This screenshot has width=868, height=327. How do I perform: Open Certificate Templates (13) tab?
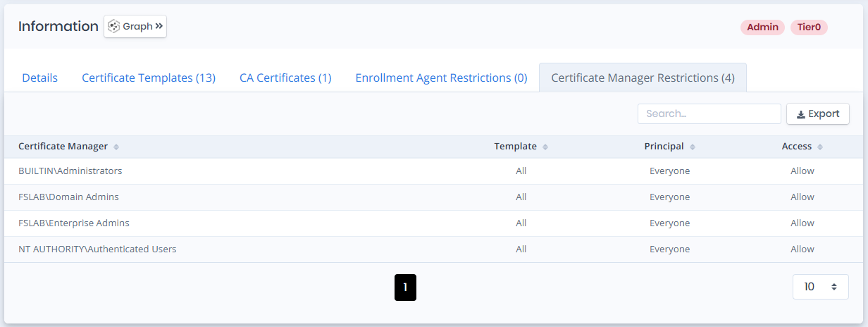point(149,78)
